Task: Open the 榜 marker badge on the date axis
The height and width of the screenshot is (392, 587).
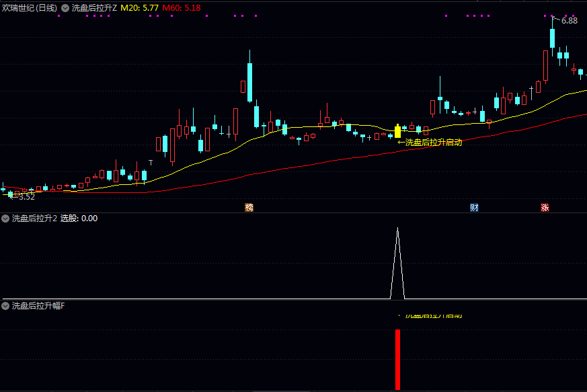Action: click(x=249, y=207)
